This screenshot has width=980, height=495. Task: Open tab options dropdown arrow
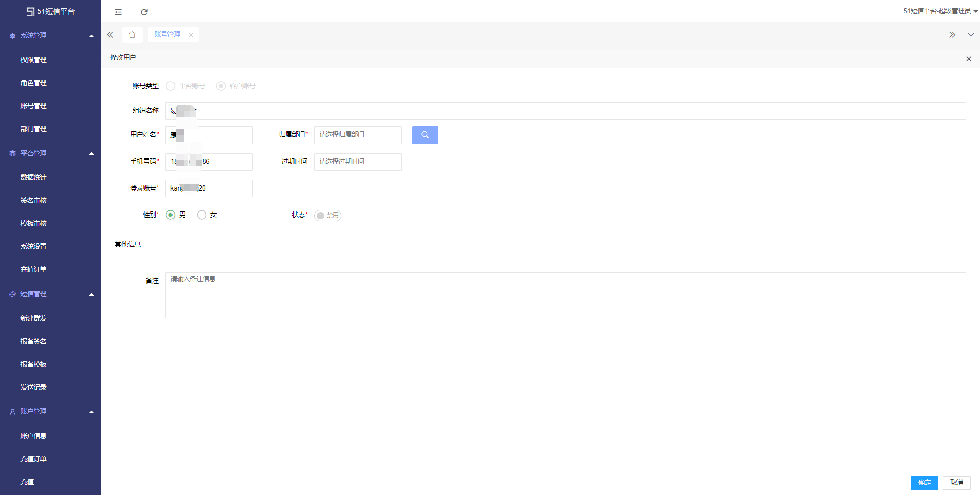[x=971, y=34]
